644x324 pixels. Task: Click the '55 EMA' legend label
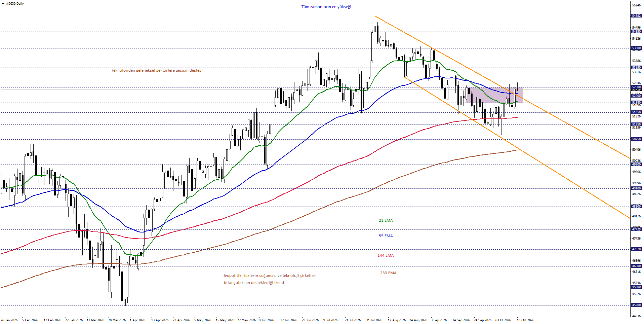386,236
